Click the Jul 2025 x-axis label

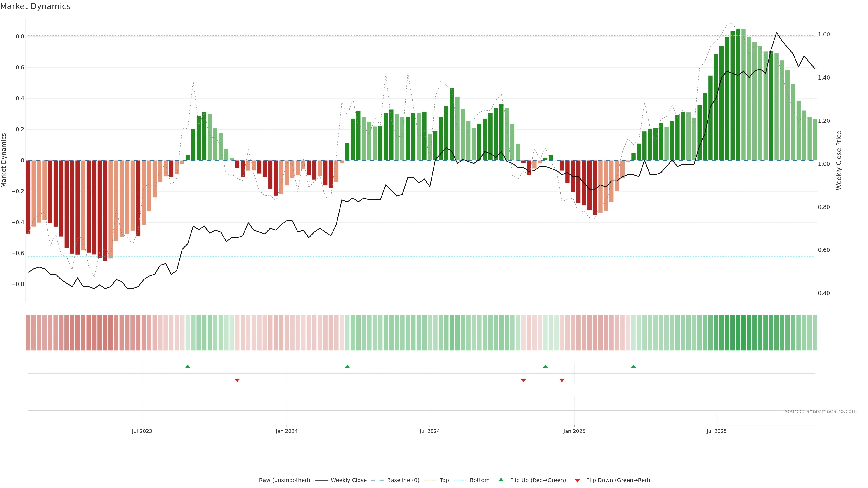[716, 431]
